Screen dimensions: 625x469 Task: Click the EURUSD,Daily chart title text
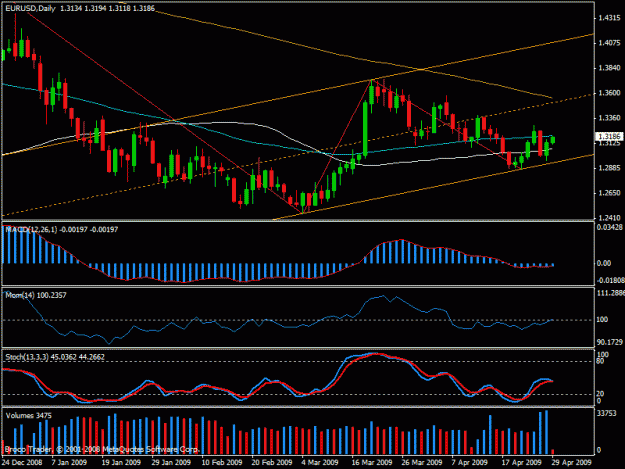(x=30, y=8)
